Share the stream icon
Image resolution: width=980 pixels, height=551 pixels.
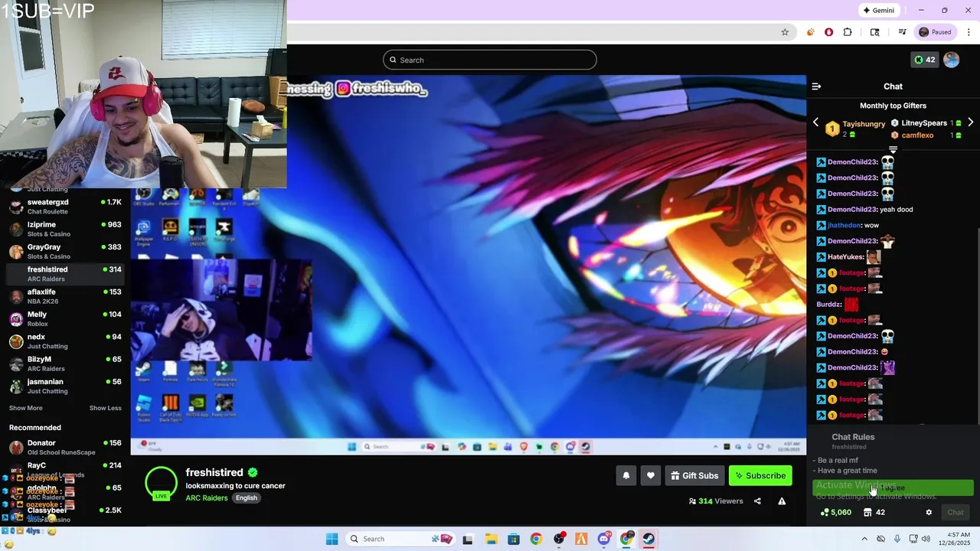point(757,501)
